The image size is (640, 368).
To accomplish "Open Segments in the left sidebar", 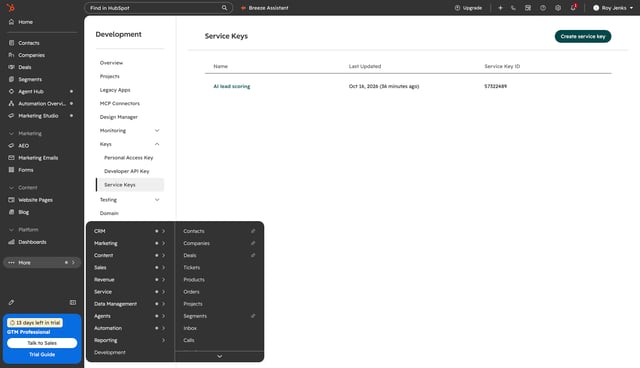I will (x=30, y=80).
